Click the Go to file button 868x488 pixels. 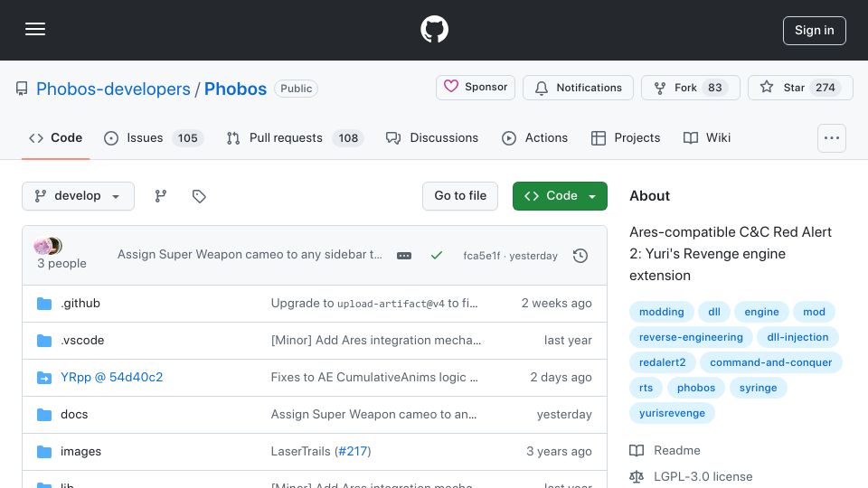click(x=460, y=196)
